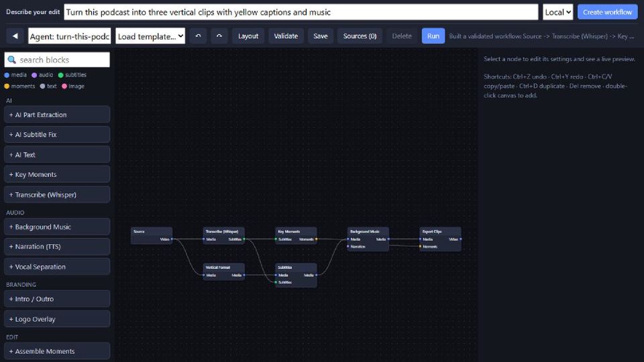Click Export Clips node's Video output port

[461, 239]
